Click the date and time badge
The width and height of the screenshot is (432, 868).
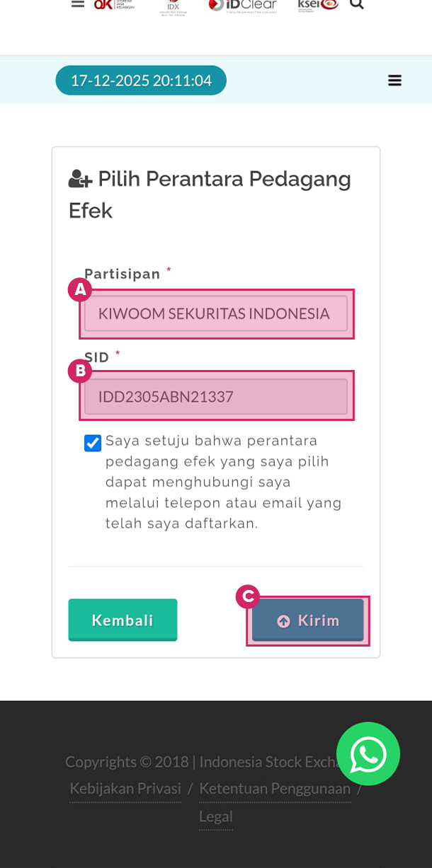(x=141, y=81)
